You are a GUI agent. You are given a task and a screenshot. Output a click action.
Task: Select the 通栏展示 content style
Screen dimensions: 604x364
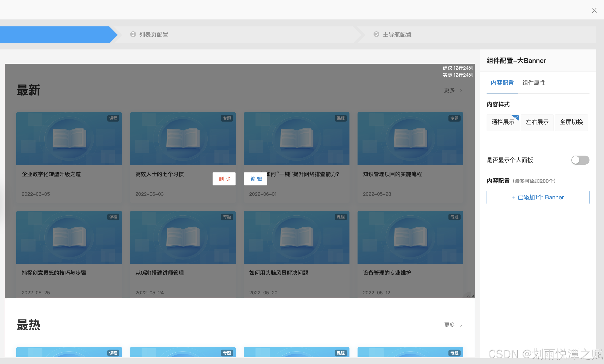[x=503, y=122]
